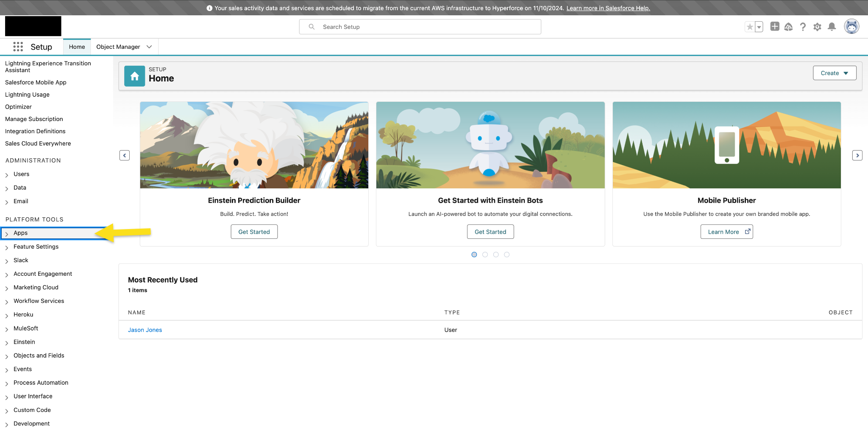This screenshot has width=868, height=434.
Task: Expand the Development tree item
Action: pos(7,424)
